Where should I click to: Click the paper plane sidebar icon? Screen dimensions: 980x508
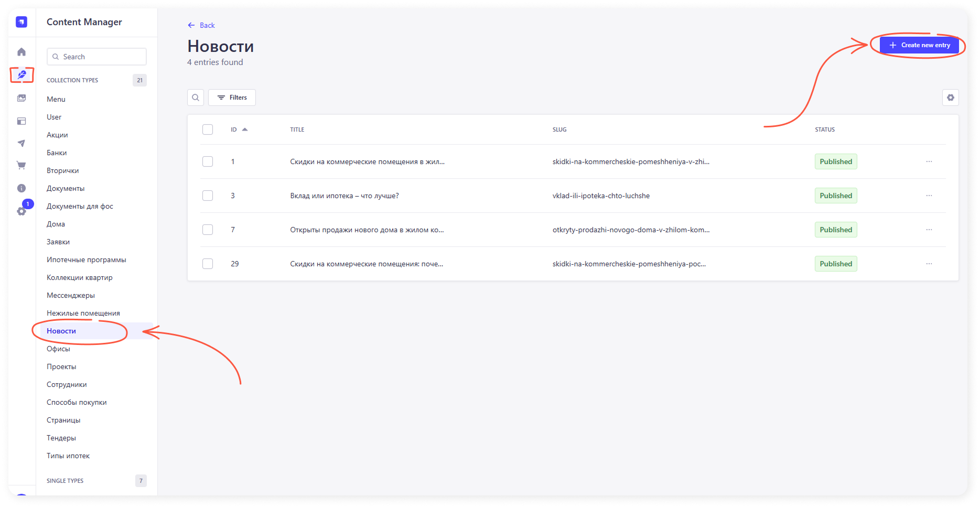pos(21,143)
